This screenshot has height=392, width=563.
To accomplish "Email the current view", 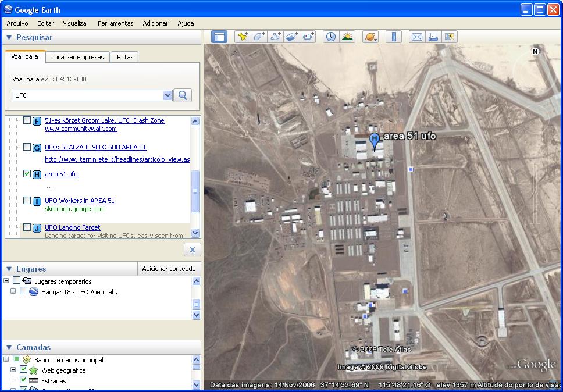I will pyautogui.click(x=417, y=37).
